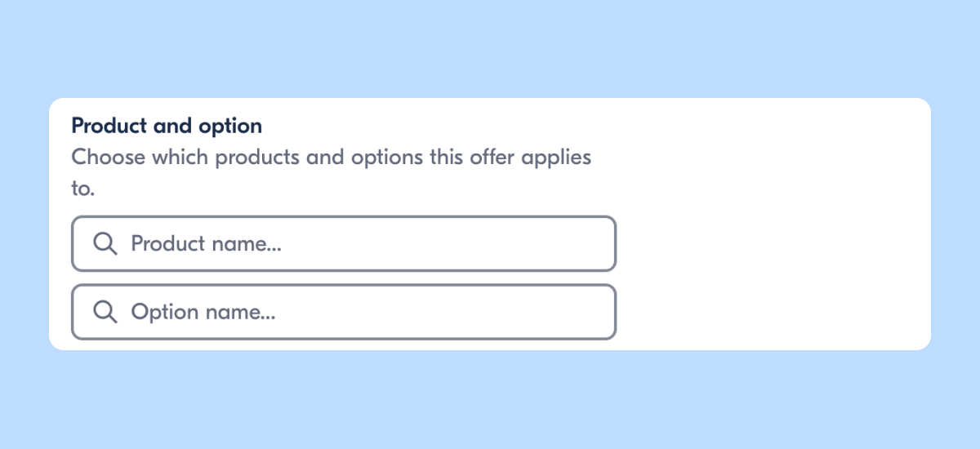
Task: Click the word 'option' in the heading
Action: point(231,127)
